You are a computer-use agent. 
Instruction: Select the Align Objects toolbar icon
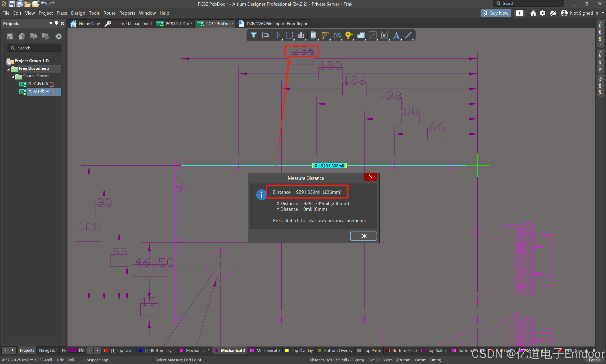[301, 35]
